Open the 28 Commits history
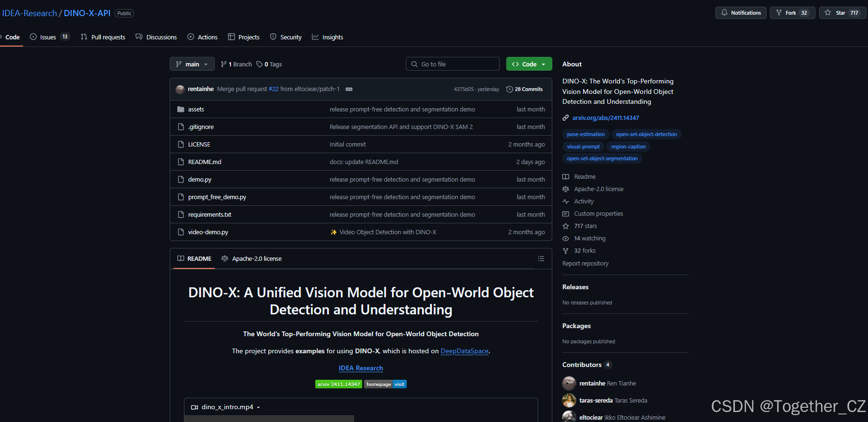The height and width of the screenshot is (422, 868). pyautogui.click(x=524, y=89)
